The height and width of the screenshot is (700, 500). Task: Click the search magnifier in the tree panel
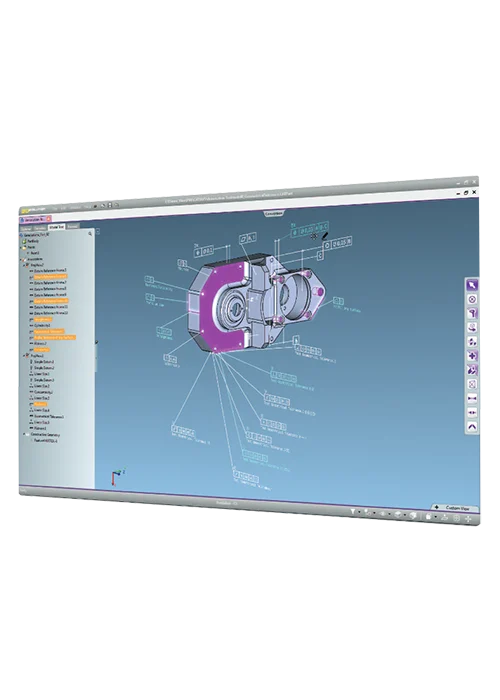coord(90,233)
